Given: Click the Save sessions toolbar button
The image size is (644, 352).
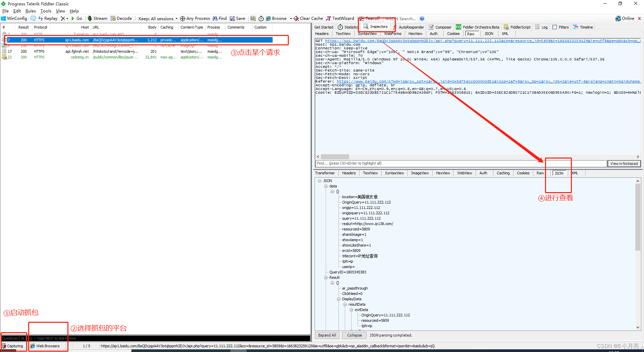Looking at the screenshot, I should coord(237,18).
